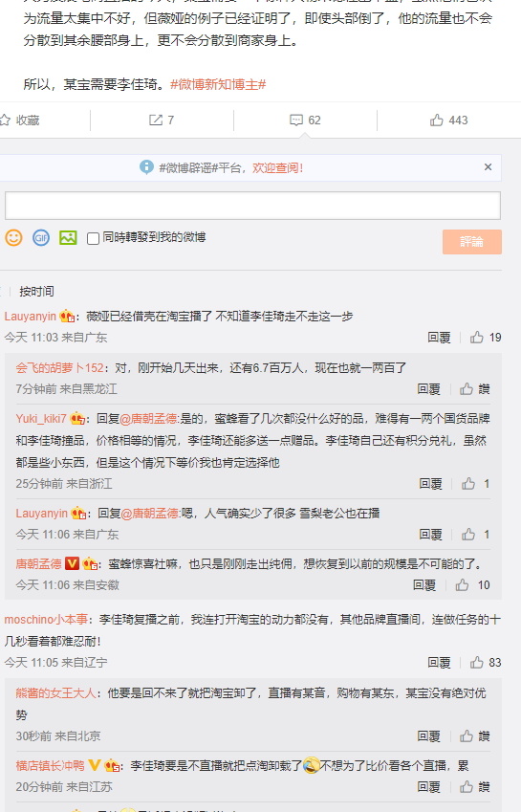
Task: Click badge icon next to Yuki_kiki7
Action: (x=77, y=418)
